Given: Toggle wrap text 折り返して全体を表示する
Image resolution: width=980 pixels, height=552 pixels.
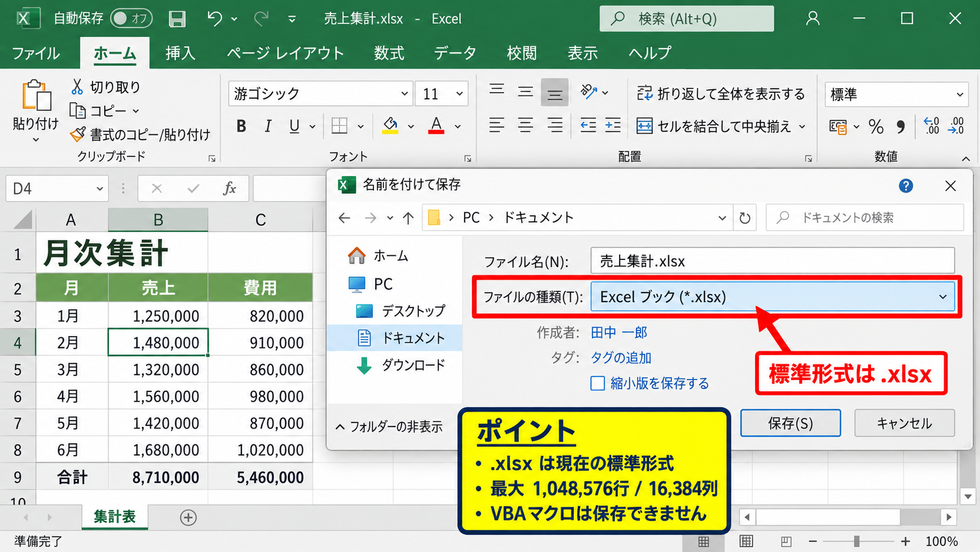Looking at the screenshot, I should tap(721, 94).
